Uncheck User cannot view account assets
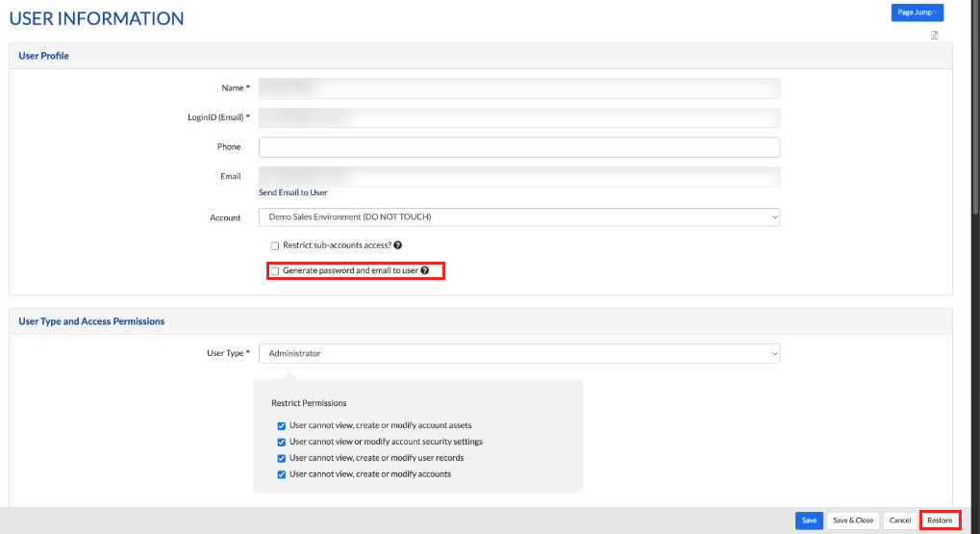 click(x=281, y=426)
